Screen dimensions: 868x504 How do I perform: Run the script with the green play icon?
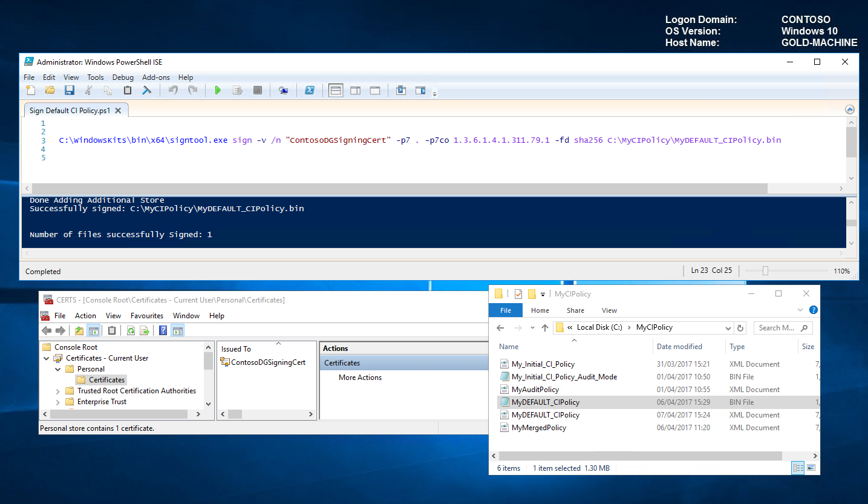tap(218, 91)
